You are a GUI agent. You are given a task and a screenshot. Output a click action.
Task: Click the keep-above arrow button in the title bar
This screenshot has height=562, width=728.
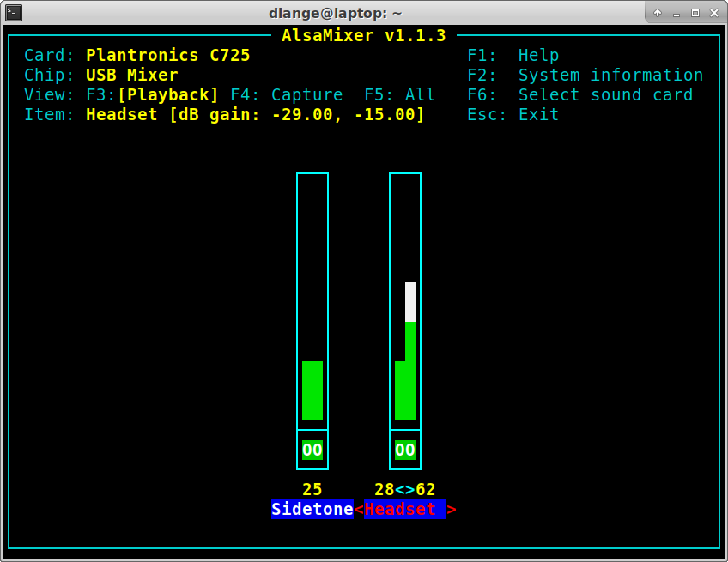click(x=658, y=13)
